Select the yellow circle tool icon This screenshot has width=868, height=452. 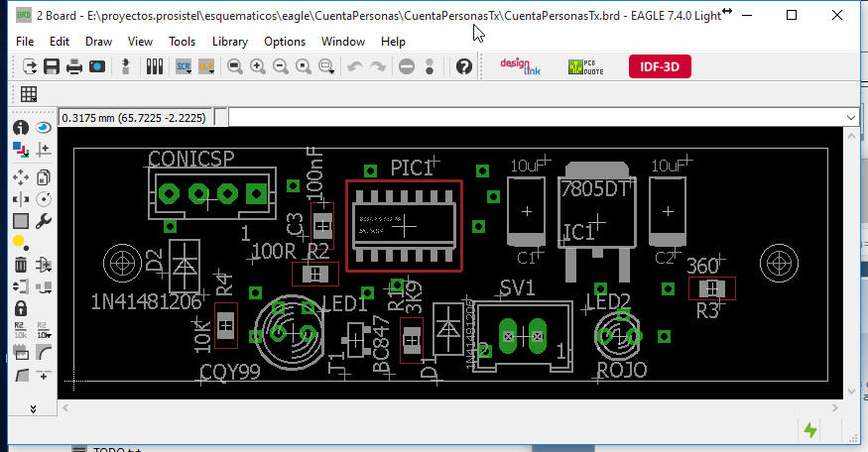pyautogui.click(x=20, y=242)
